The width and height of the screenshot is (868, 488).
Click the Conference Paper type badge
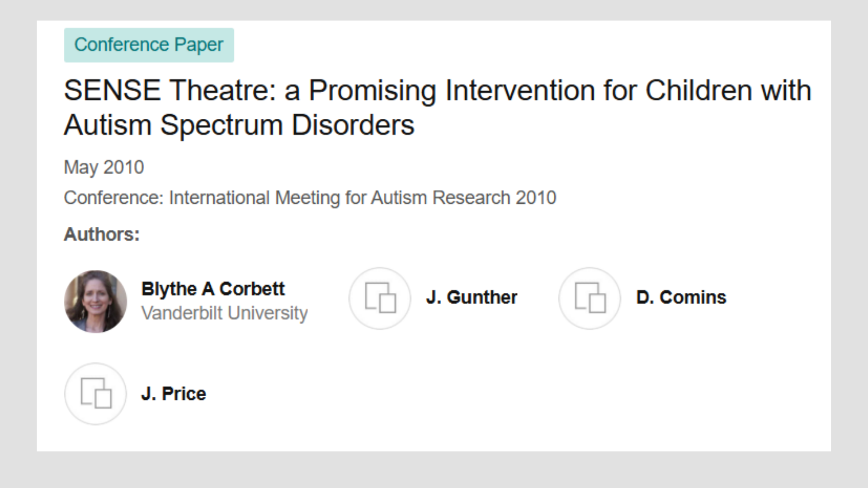(x=149, y=45)
